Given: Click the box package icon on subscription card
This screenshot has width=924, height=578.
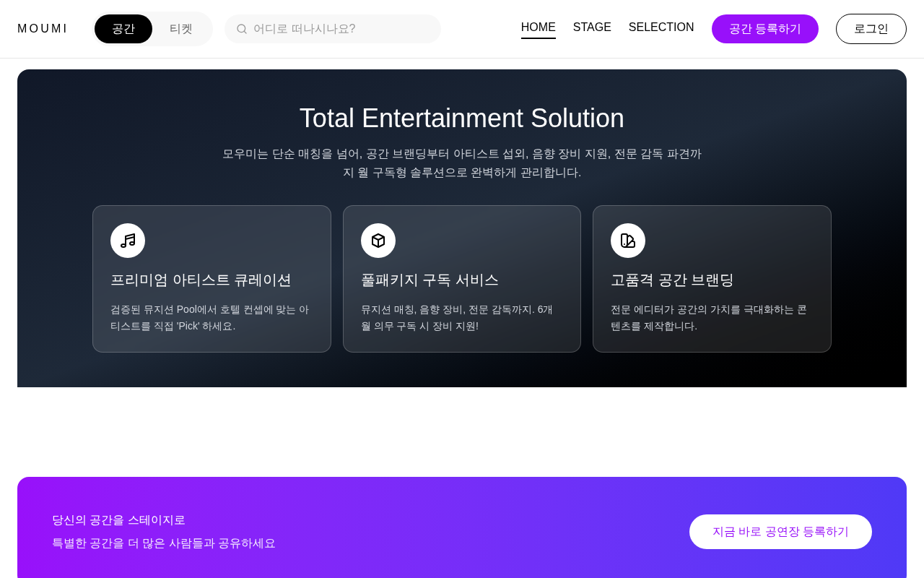Looking at the screenshot, I should [378, 241].
